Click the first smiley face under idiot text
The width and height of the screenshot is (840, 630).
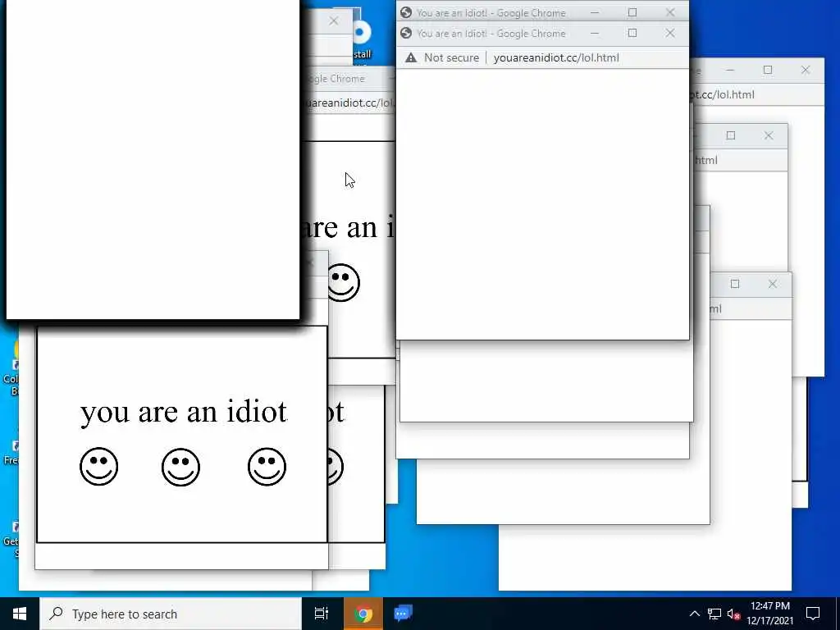(x=98, y=467)
